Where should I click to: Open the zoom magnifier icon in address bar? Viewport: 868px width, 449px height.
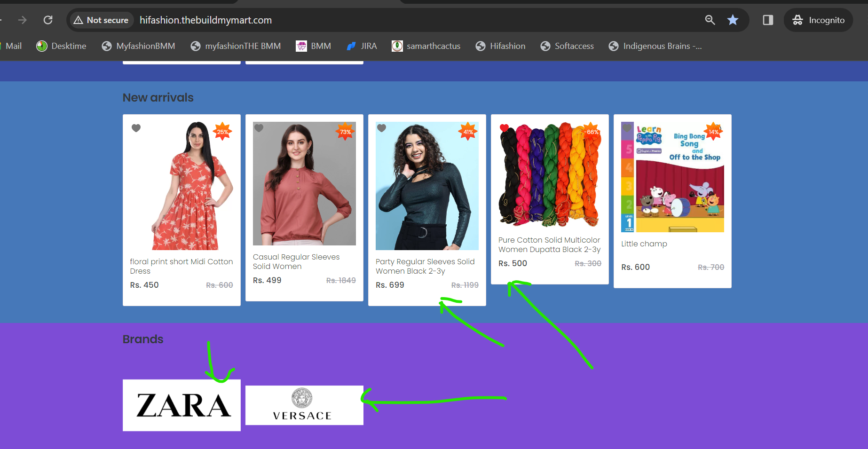click(x=710, y=20)
